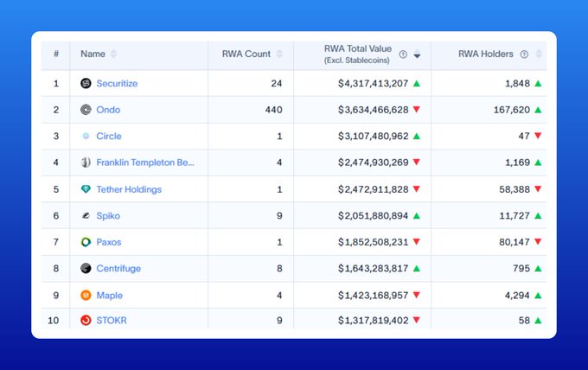Click the red down arrow beside holders 80,147
Image resolution: width=588 pixels, height=370 pixels.
538,242
